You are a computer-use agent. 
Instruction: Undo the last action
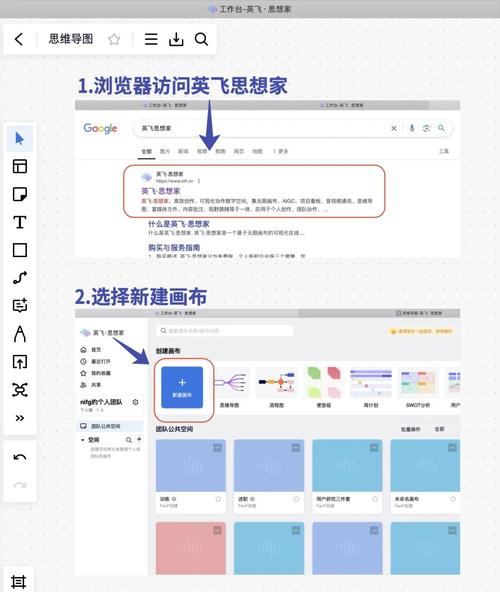(x=20, y=458)
